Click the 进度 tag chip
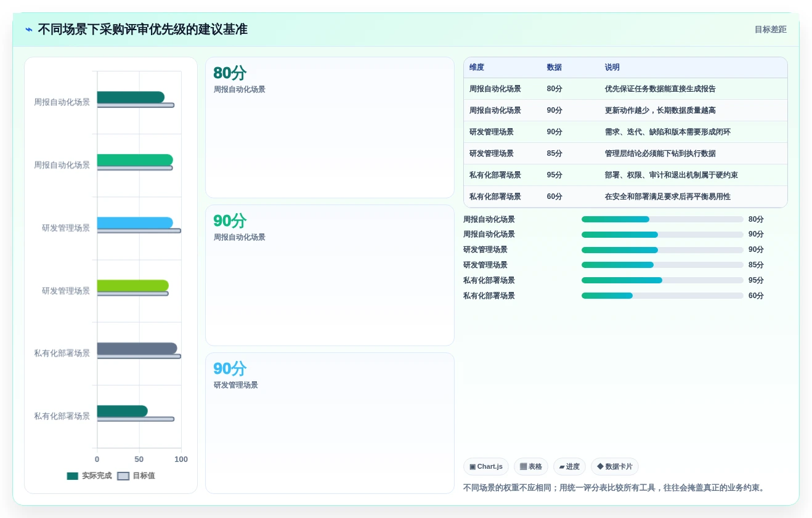Viewport: 812px width, 518px height. [x=569, y=467]
